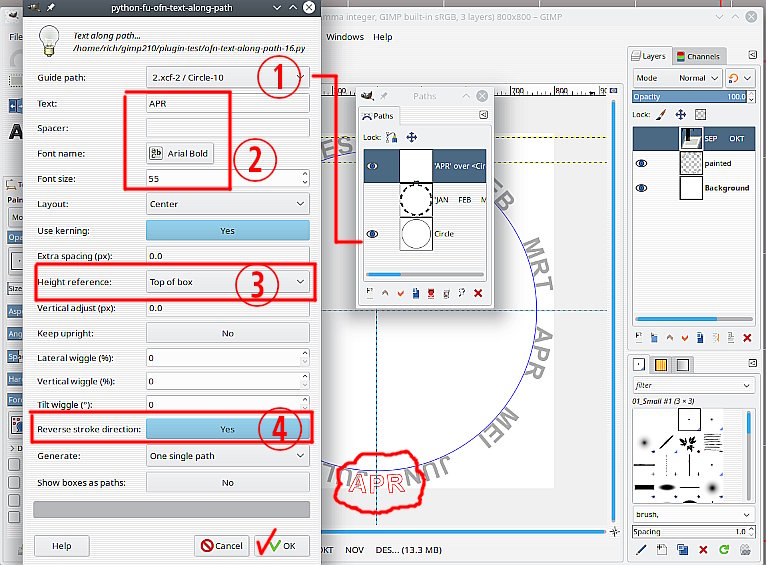Choose font via Arial Bold button

tap(180, 153)
